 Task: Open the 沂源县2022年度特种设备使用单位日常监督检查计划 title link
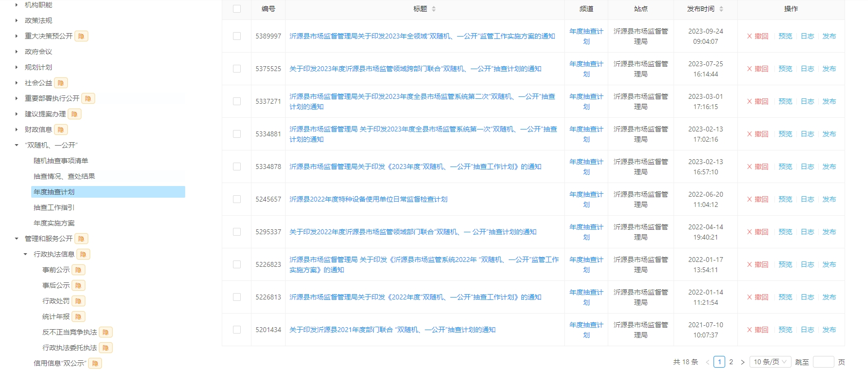click(368, 199)
